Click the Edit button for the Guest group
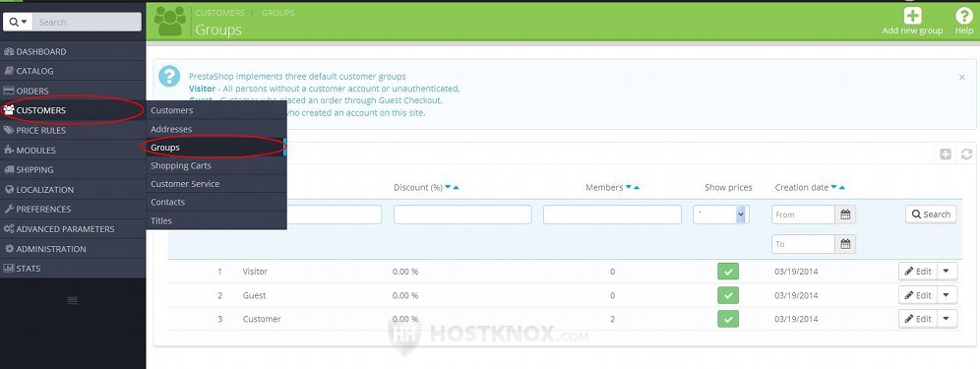Viewport: 980px width, 369px height. [x=918, y=295]
